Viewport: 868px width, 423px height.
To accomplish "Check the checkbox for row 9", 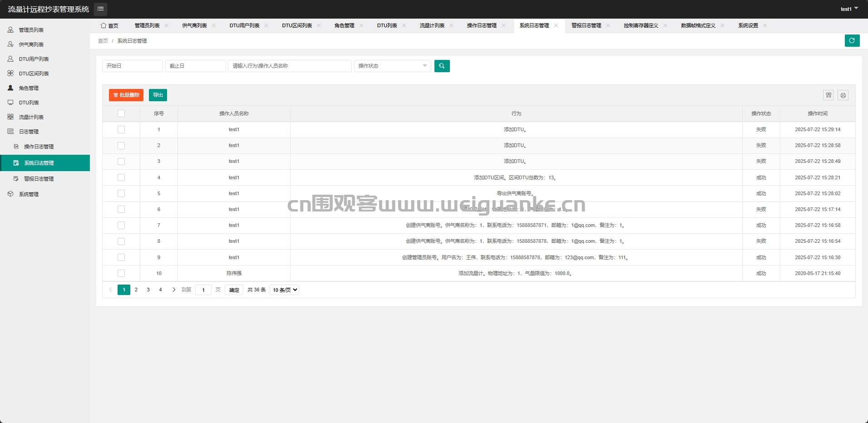I will point(121,257).
